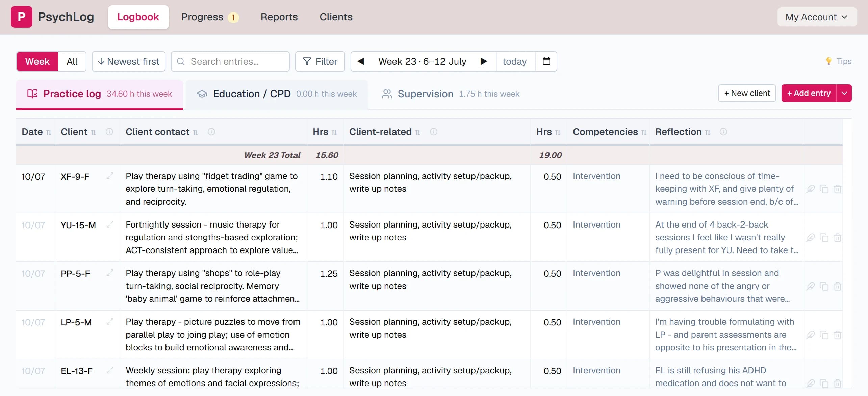
Task: Select the Practice log tab
Action: tap(100, 94)
